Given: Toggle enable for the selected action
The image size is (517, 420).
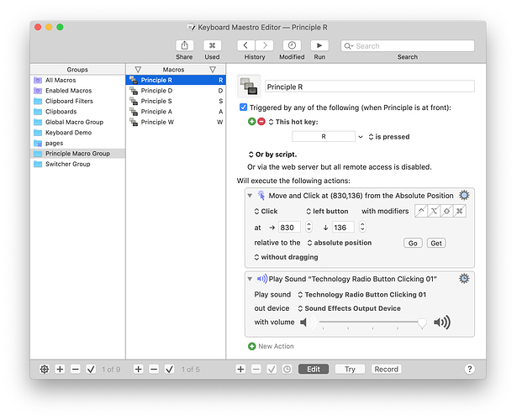Looking at the screenshot, I should pos(272,370).
